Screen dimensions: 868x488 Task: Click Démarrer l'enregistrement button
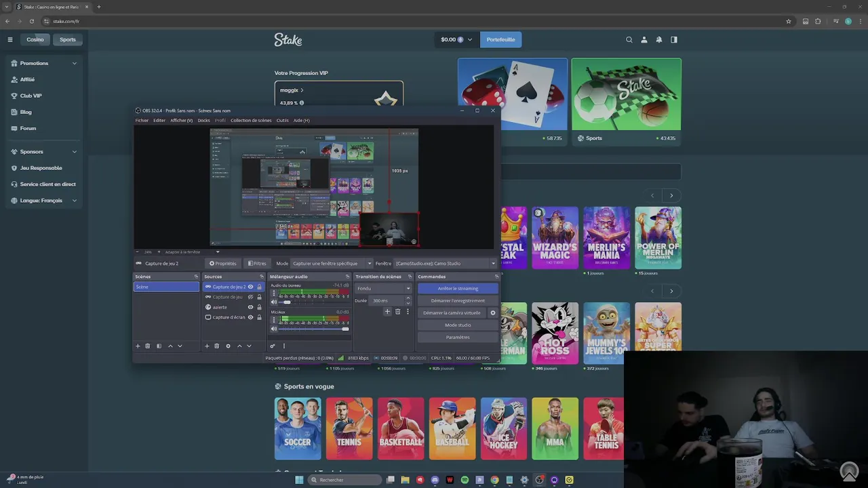point(458,300)
